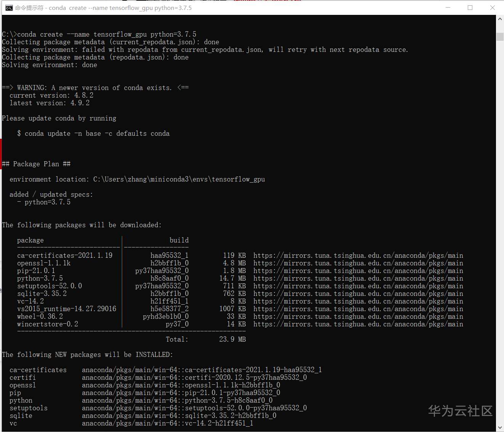
Task: Click 'sqlite' name in the INSTALLED list
Action: coord(21,416)
